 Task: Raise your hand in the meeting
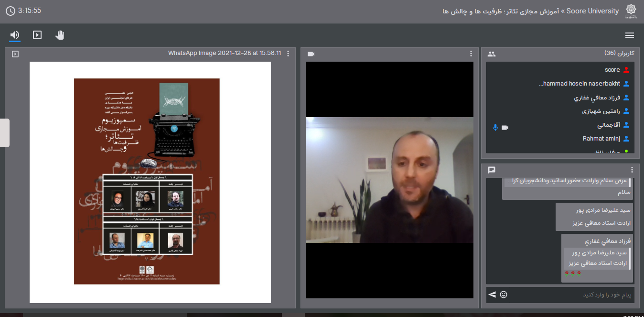click(60, 35)
